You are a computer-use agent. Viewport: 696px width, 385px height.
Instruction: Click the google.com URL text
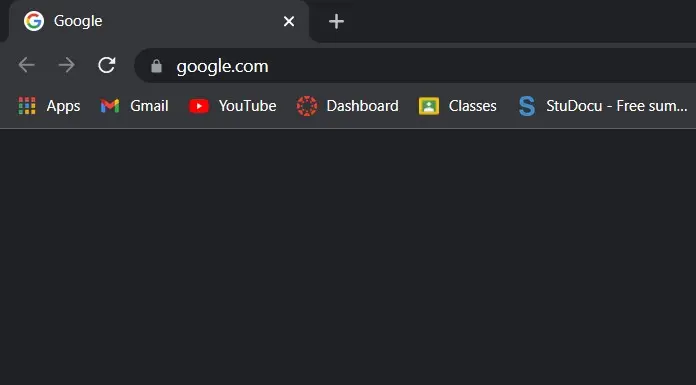tap(222, 67)
